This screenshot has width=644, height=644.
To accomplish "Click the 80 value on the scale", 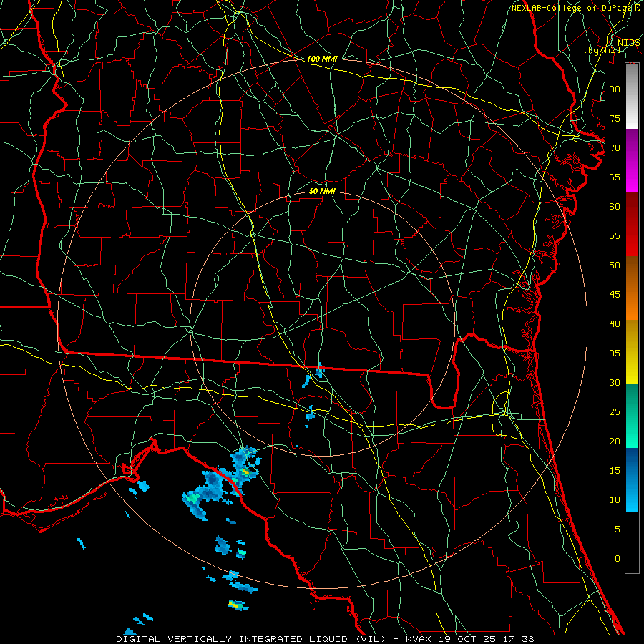I will [615, 89].
